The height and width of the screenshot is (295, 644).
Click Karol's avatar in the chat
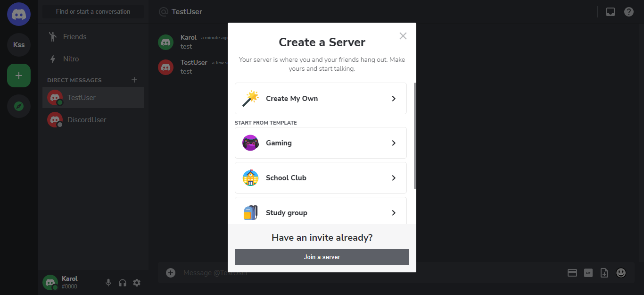pos(165,42)
